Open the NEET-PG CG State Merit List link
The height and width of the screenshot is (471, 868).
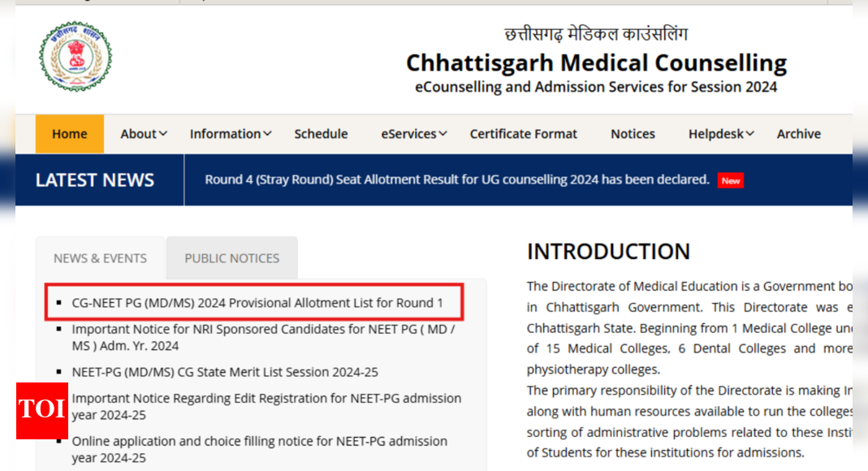click(x=226, y=372)
